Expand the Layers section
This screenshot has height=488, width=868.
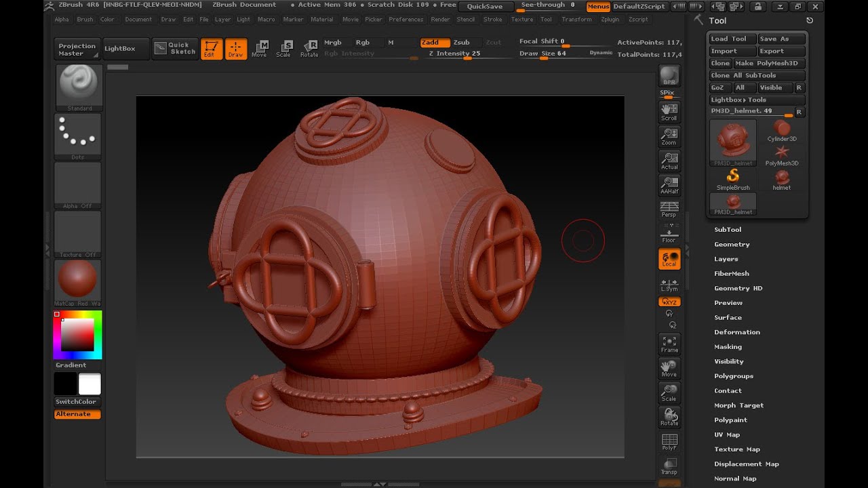pyautogui.click(x=726, y=259)
